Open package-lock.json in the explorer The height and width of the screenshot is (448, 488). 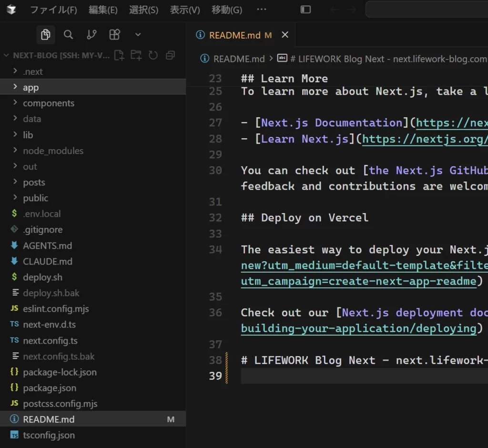tap(93, 372)
